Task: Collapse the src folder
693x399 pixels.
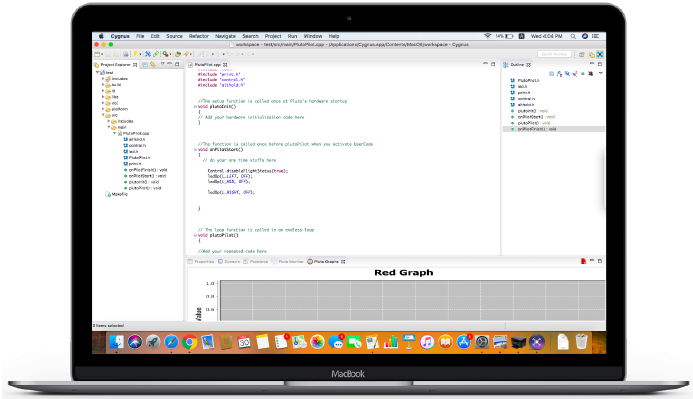Action: point(103,115)
